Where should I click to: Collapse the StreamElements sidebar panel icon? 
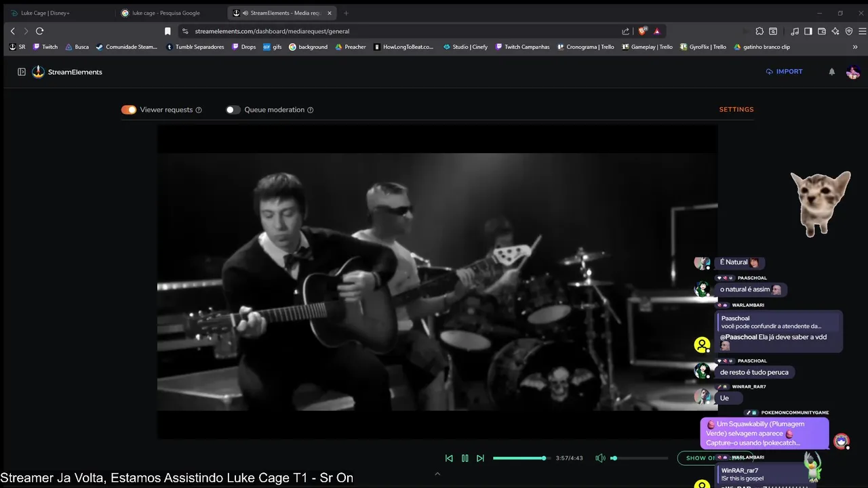[x=22, y=72]
